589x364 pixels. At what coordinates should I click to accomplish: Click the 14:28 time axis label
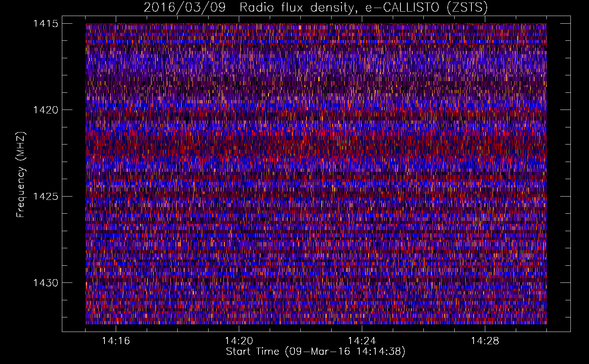tap(485, 341)
